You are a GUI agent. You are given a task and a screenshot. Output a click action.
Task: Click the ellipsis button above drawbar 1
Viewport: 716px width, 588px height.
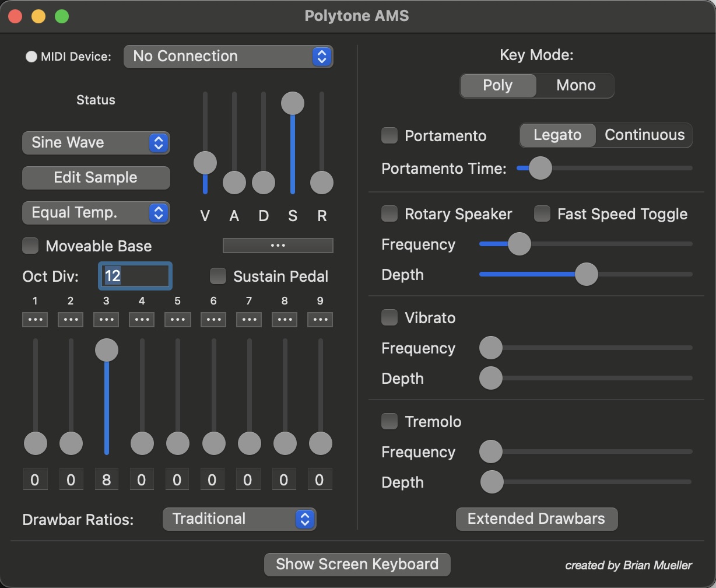pos(35,320)
